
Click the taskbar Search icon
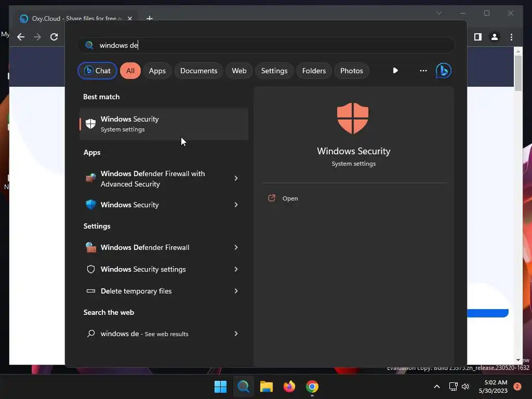[243, 387]
